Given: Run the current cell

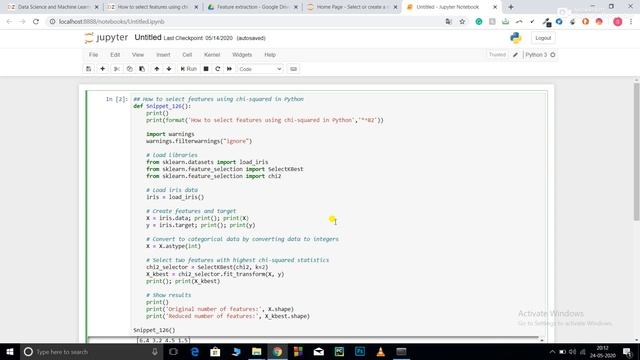Looking at the screenshot, I should (x=189, y=69).
